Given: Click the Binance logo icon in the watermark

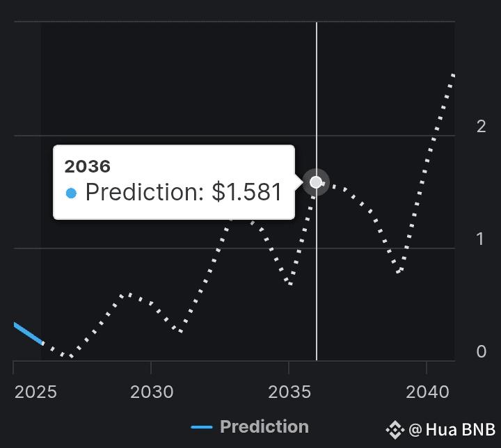Looking at the screenshot, I should 395,430.
